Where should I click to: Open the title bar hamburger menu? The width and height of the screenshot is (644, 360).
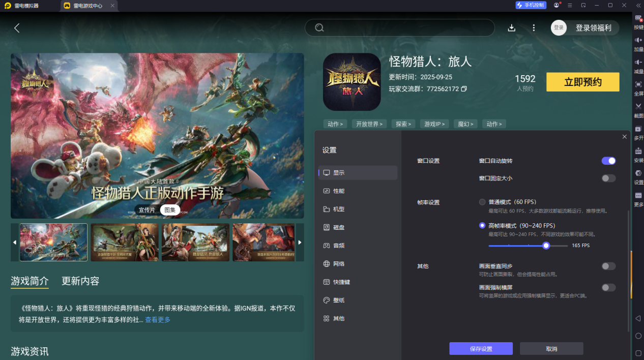click(x=570, y=5)
